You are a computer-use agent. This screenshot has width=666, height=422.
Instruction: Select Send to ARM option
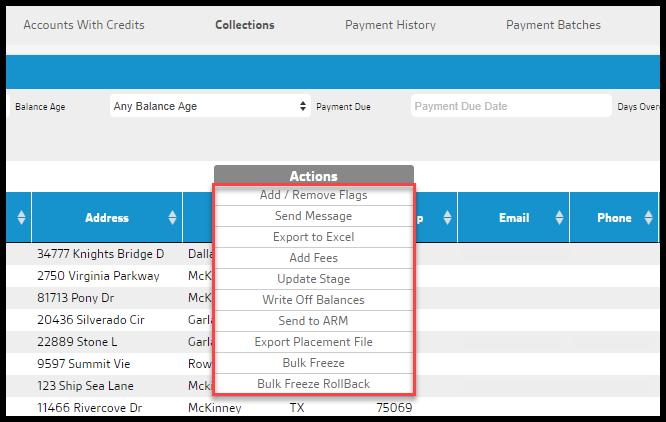pos(313,321)
